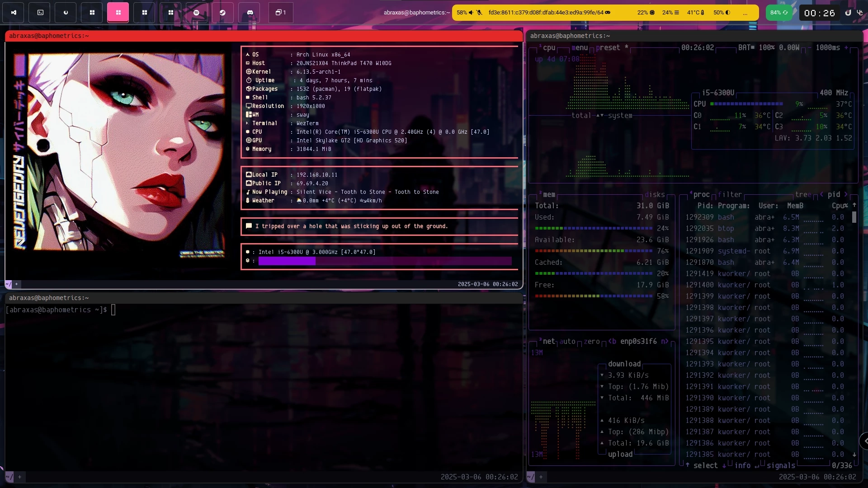Open new tab in bottom-left terminal

19,477
